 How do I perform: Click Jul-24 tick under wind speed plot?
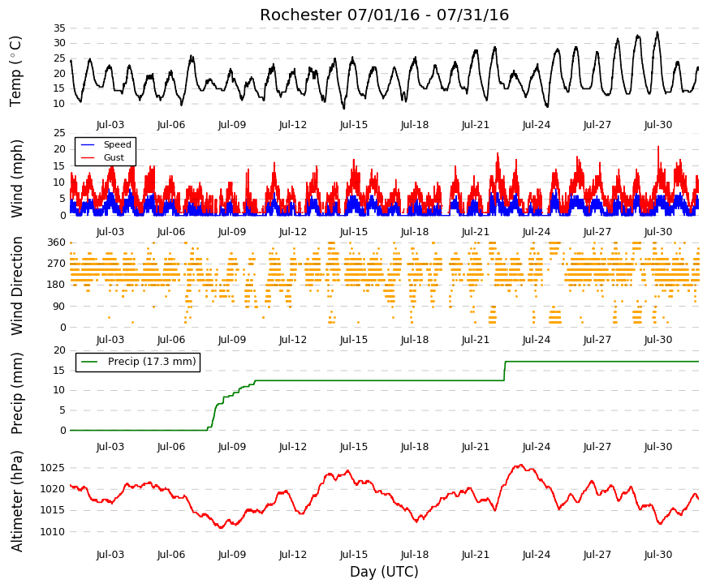click(536, 232)
